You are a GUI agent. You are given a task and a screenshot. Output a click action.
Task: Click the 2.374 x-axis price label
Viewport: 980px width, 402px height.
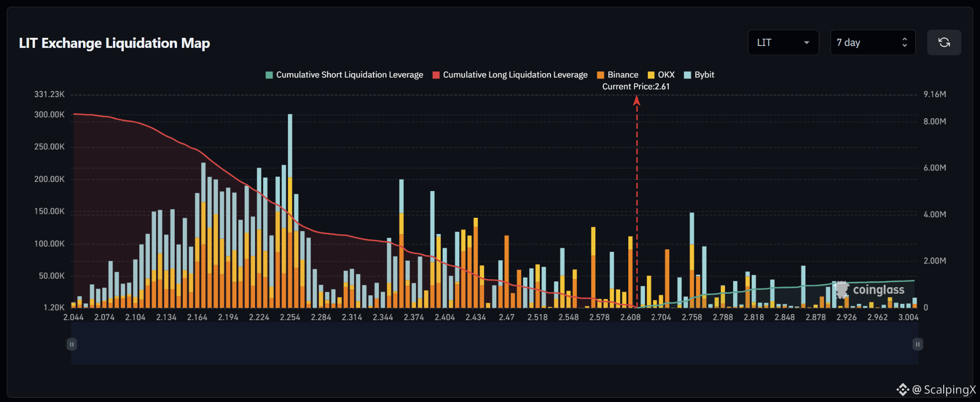tap(414, 317)
